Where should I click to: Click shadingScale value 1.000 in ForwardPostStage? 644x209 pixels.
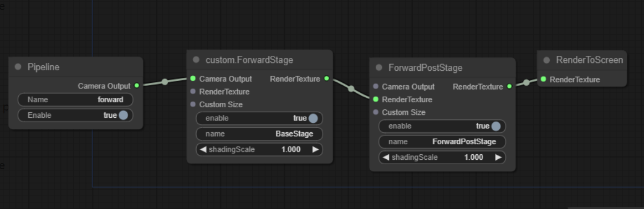(x=473, y=158)
